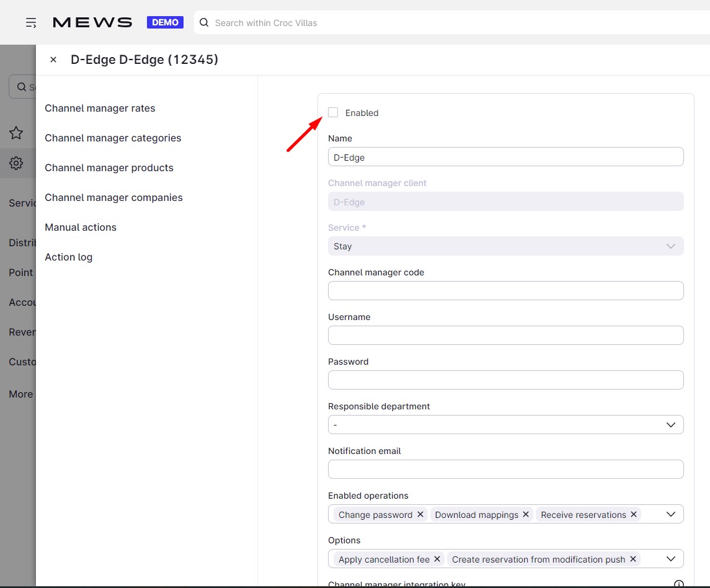Remove the Apply cancellation fee tag
The width and height of the screenshot is (710, 588).
(x=437, y=559)
